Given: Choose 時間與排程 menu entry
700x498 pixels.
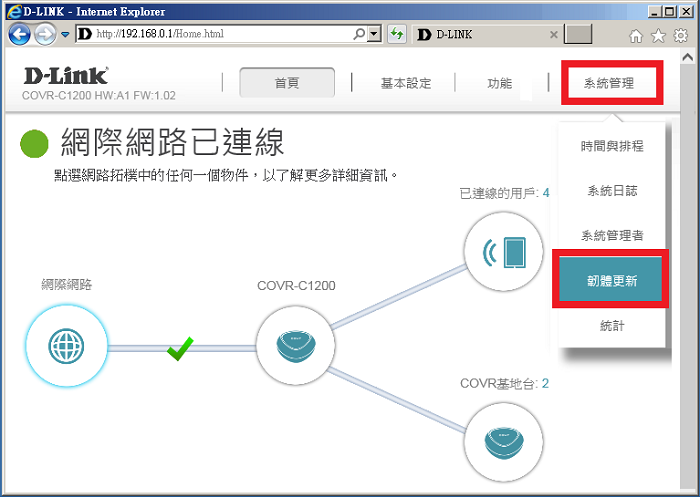Looking at the screenshot, I should [612, 146].
